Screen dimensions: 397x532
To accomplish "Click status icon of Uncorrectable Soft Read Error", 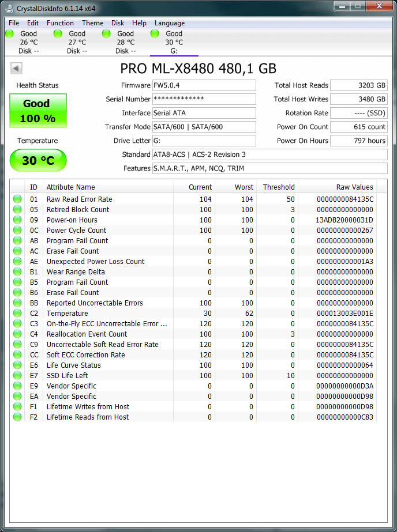I will click(17, 344).
